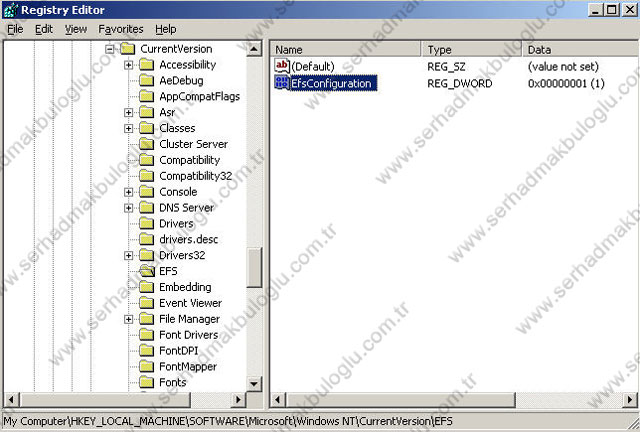
Task: Expand the Drivers32 key
Action: pos(129,256)
